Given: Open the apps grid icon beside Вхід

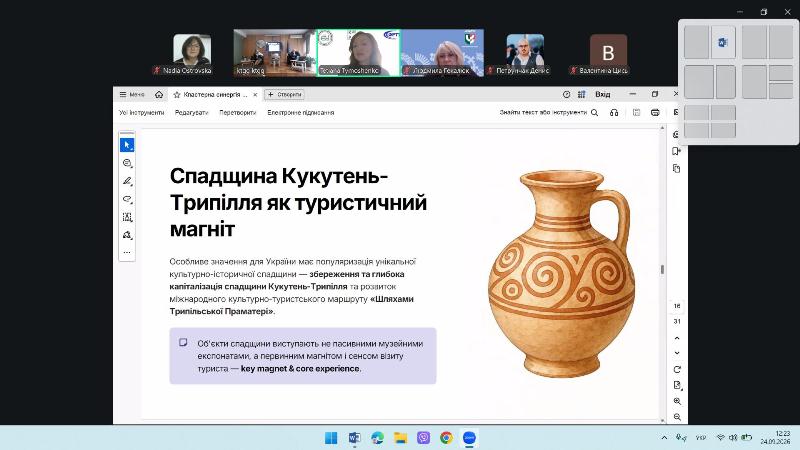Looking at the screenshot, I should click(x=582, y=94).
